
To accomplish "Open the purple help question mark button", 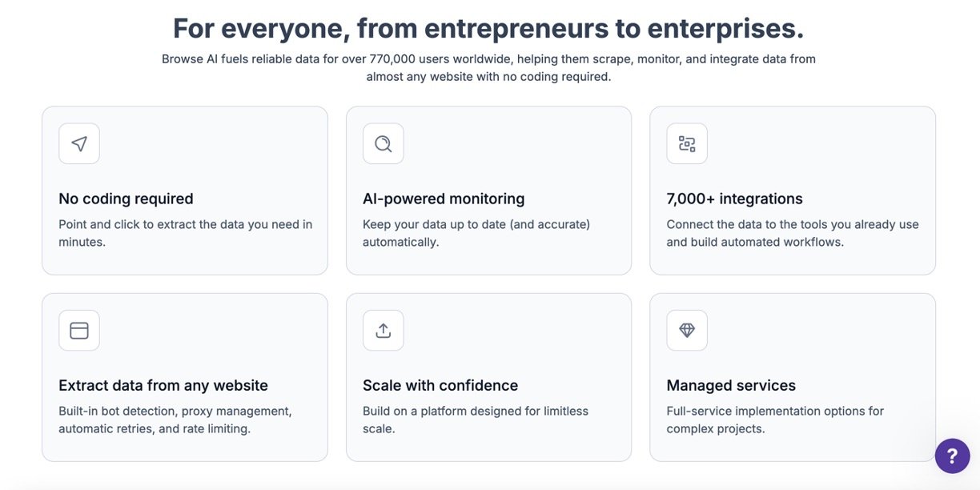I will coord(952,456).
